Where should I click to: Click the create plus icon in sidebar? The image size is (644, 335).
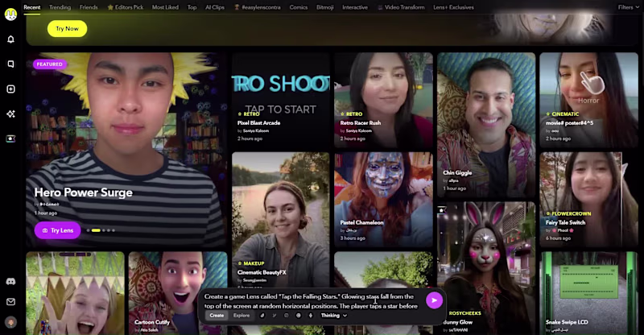[x=10, y=89]
